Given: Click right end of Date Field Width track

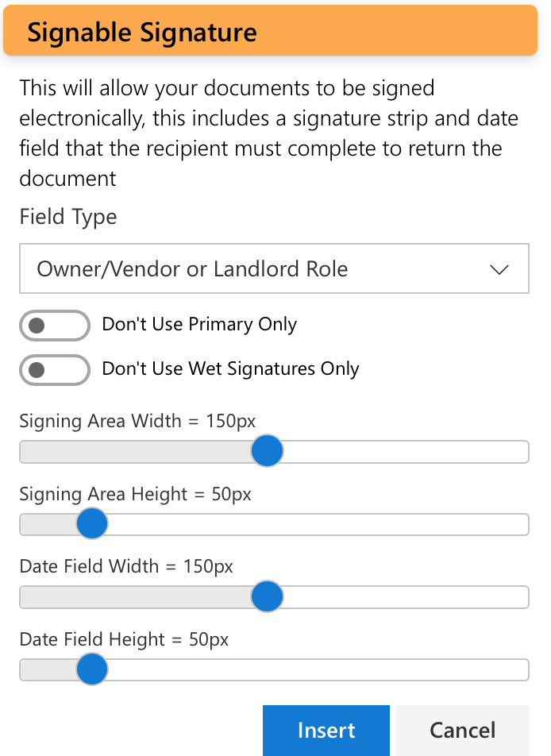Looking at the screenshot, I should pos(521,597).
